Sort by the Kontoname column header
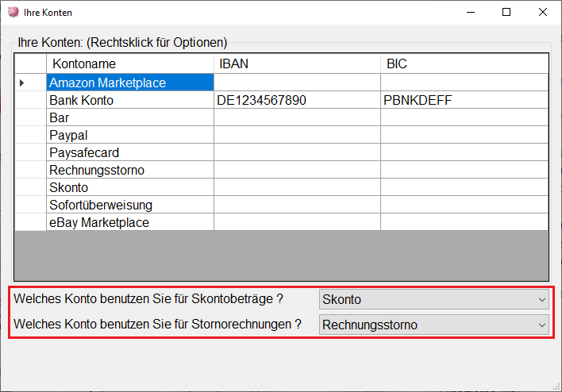The image size is (562, 392). tap(130, 63)
